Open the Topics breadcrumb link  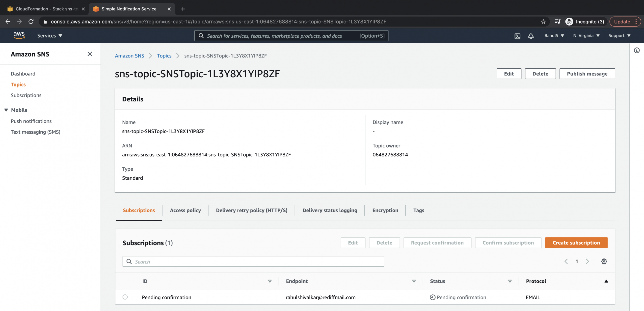[164, 56]
